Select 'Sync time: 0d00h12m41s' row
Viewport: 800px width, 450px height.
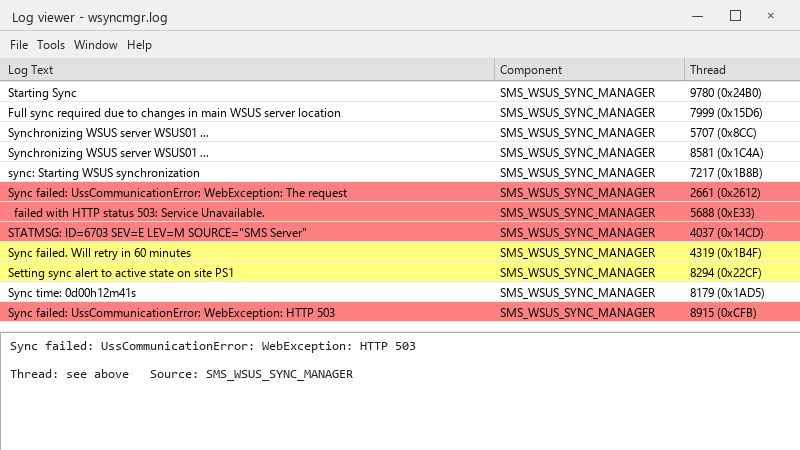(x=400, y=293)
